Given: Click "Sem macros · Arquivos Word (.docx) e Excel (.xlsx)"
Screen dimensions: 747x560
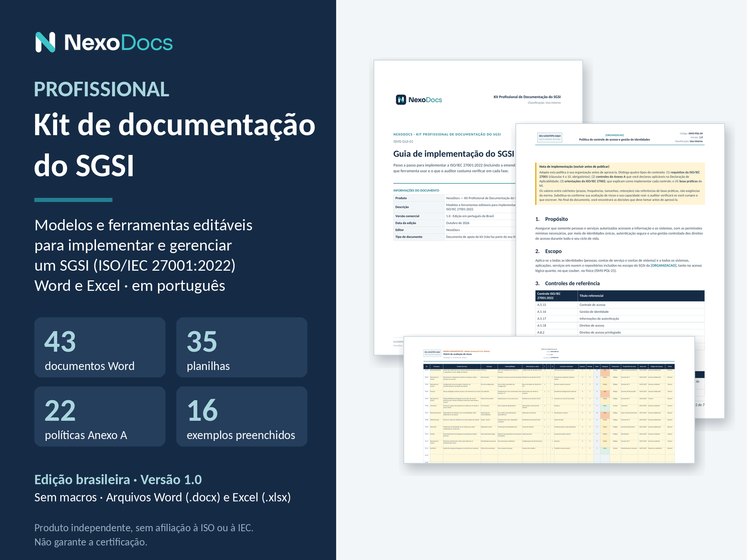Looking at the screenshot, I should pyautogui.click(x=162, y=498).
